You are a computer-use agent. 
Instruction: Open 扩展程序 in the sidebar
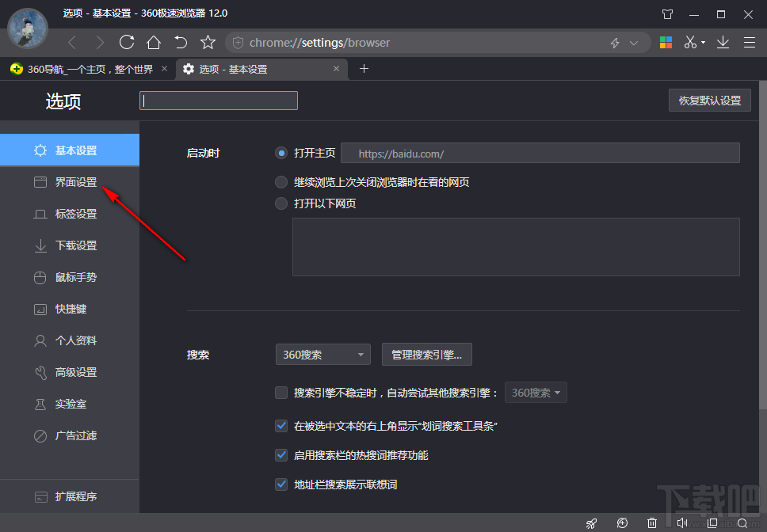pos(70,497)
